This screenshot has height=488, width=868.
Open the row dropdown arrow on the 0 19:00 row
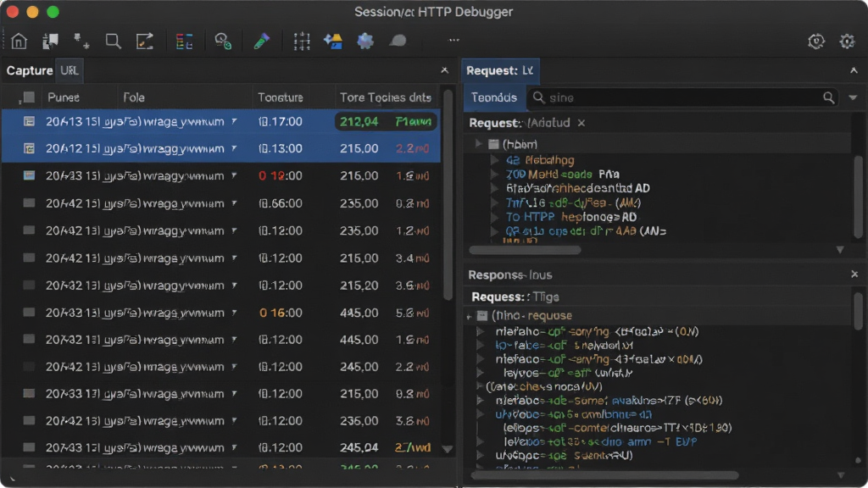234,175
